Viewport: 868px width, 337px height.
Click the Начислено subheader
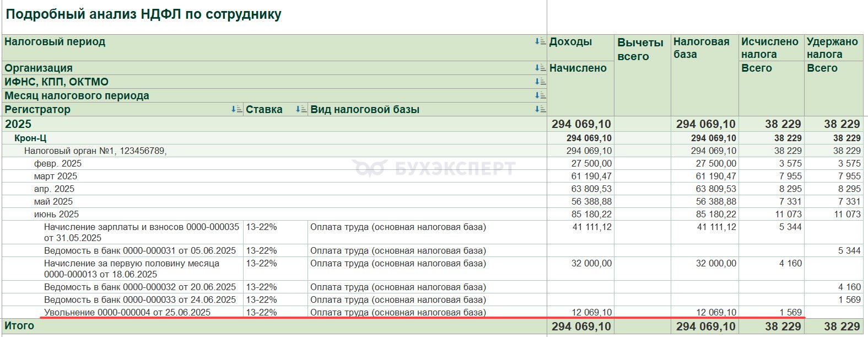tap(578, 68)
